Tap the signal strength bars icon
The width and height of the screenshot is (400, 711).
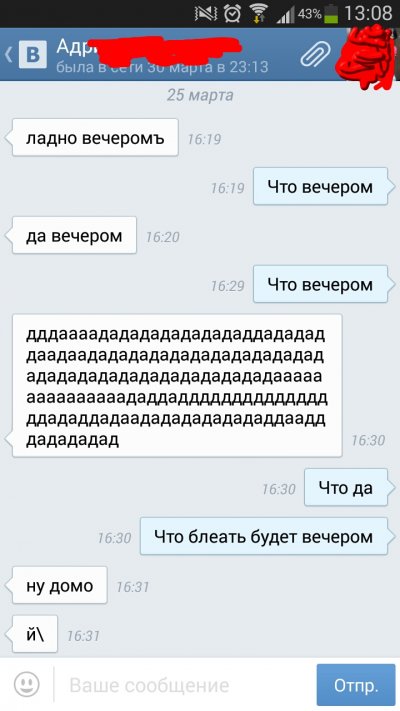(285, 14)
